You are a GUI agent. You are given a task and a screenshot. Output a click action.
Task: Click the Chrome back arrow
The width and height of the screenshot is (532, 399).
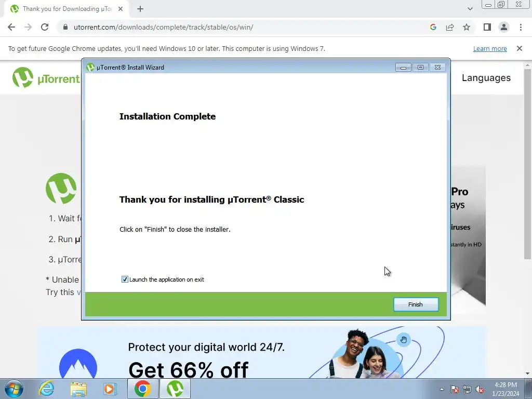click(x=11, y=27)
